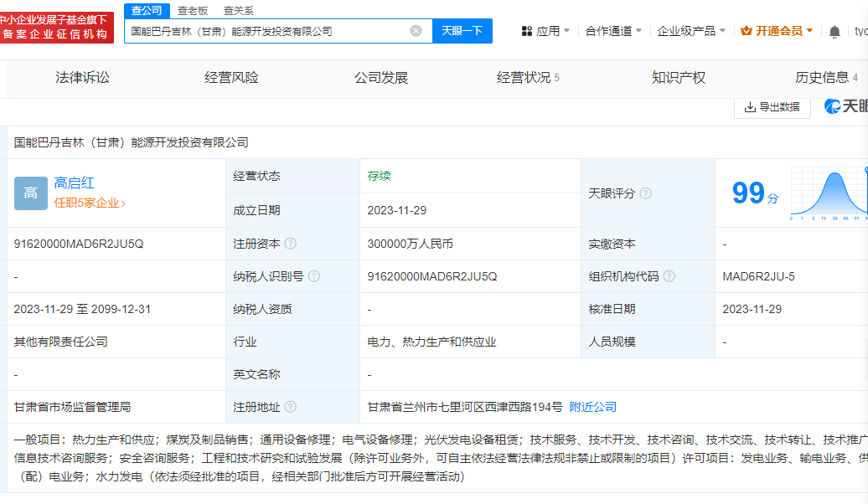This screenshot has height=504, width=868.
Task: Open the notification bell
Action: coord(834,32)
